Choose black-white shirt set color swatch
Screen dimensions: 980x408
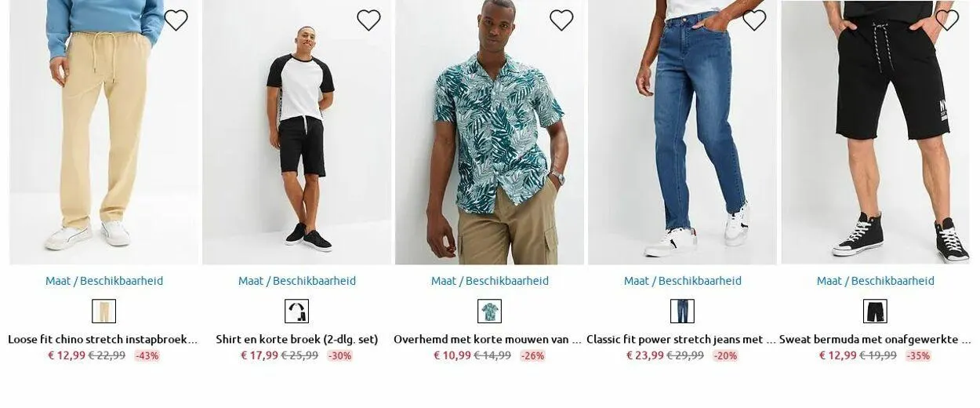pos(297,311)
